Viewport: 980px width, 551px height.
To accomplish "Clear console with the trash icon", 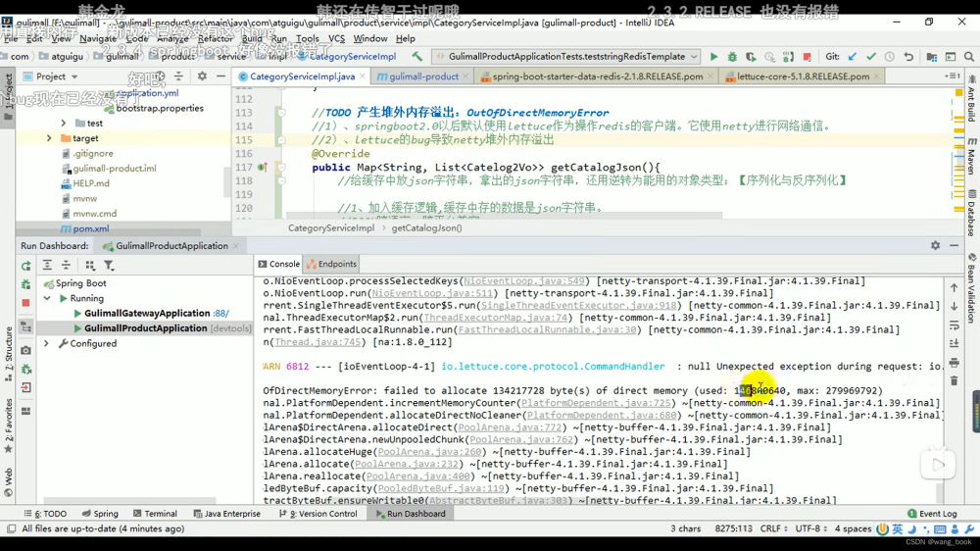I will coord(954,380).
